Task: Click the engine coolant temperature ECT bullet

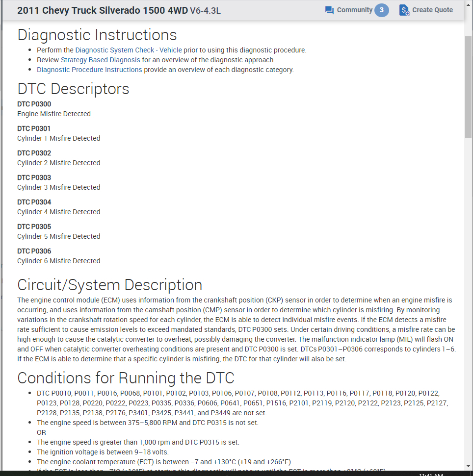Action: [x=164, y=462]
